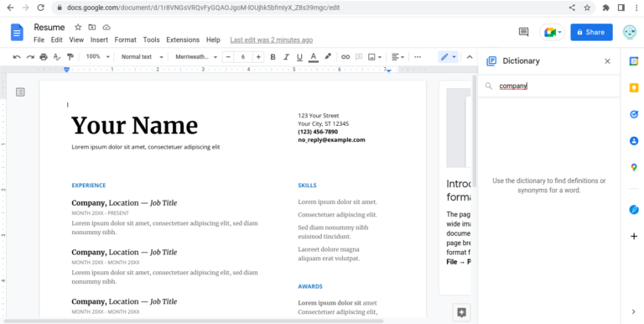This screenshot has width=644, height=324.
Task: Open comment history icon
Action: (523, 32)
